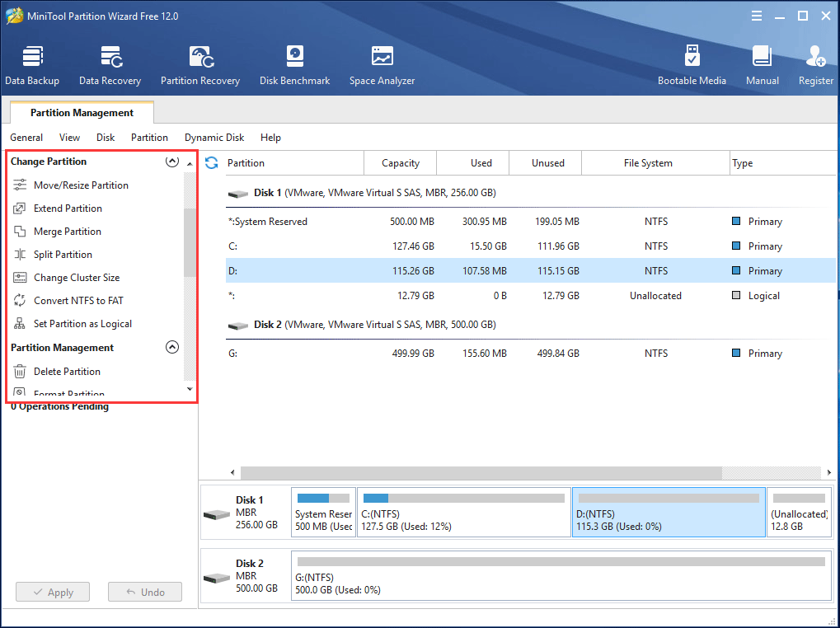Image resolution: width=840 pixels, height=628 pixels.
Task: Start the Disk Benchmark tool
Action: [x=294, y=65]
